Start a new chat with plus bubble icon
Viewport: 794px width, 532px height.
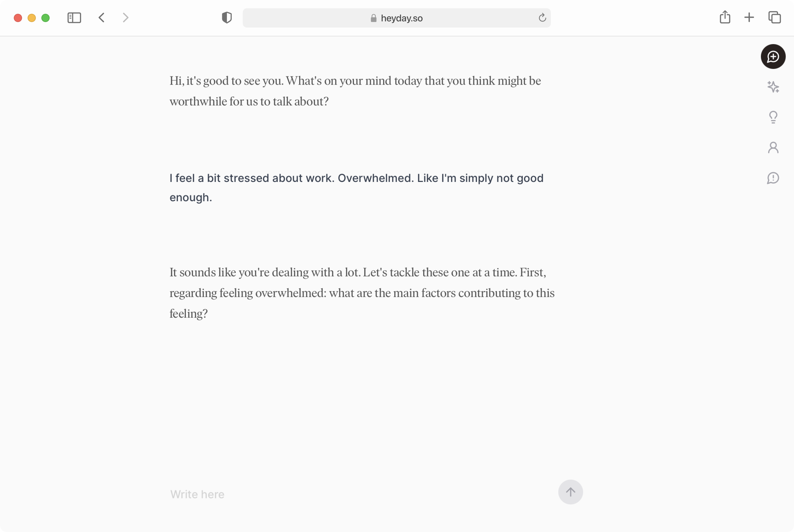(773, 57)
